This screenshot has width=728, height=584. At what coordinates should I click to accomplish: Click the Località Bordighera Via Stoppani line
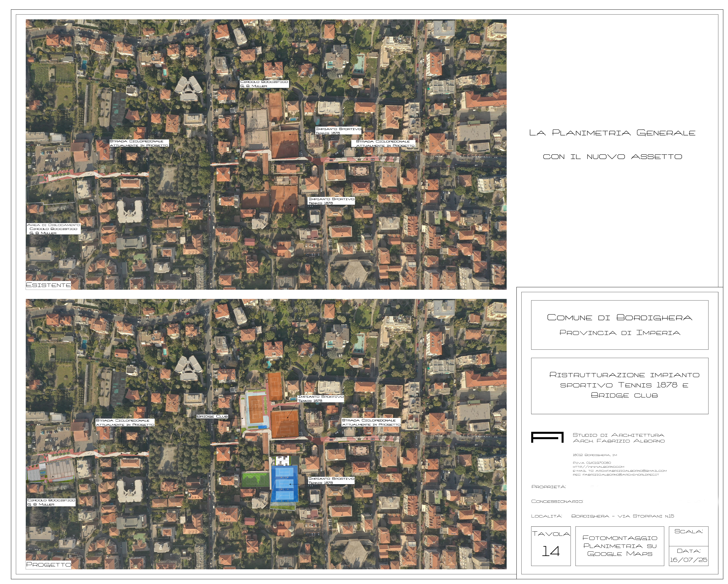click(602, 516)
